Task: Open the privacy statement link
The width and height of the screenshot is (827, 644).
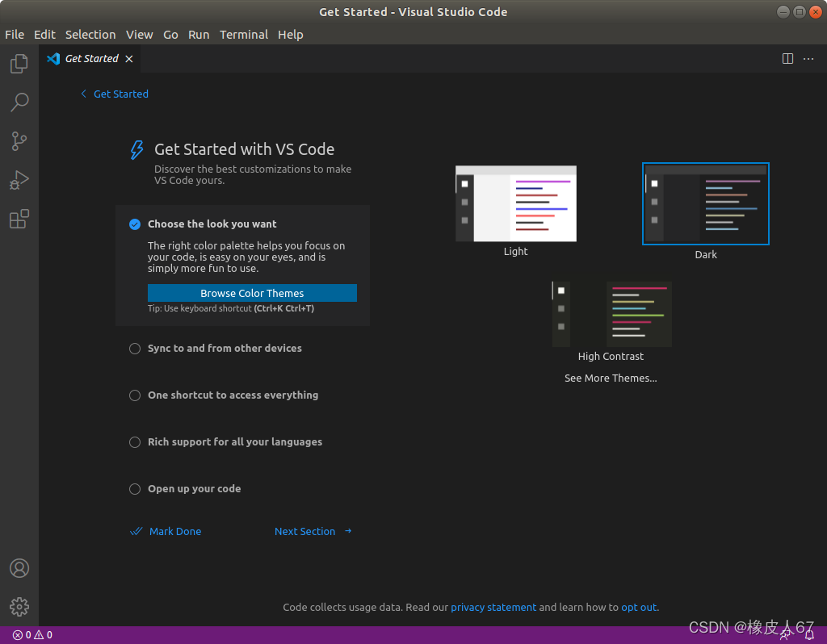Action: click(493, 607)
